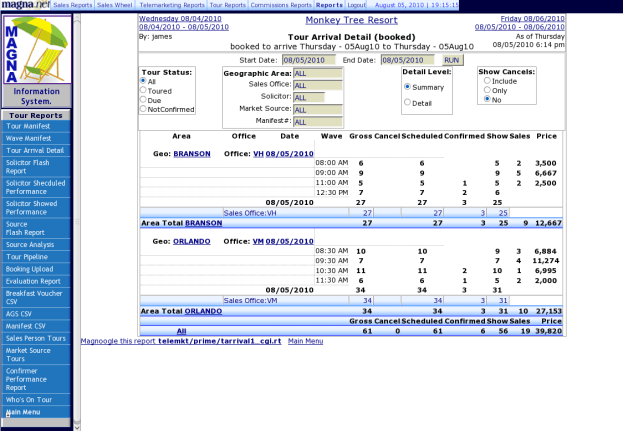
Task: Open AGS CSV in sidebar
Action: pyautogui.click(x=36, y=314)
